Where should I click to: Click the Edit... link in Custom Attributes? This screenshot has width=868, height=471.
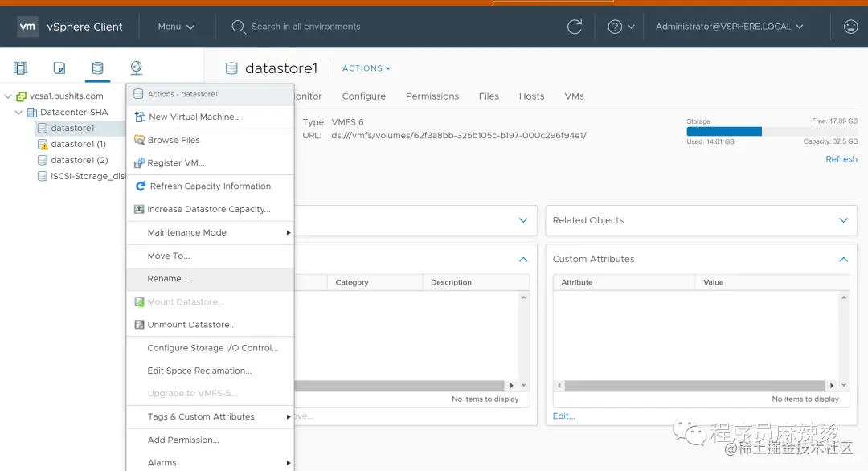point(563,416)
